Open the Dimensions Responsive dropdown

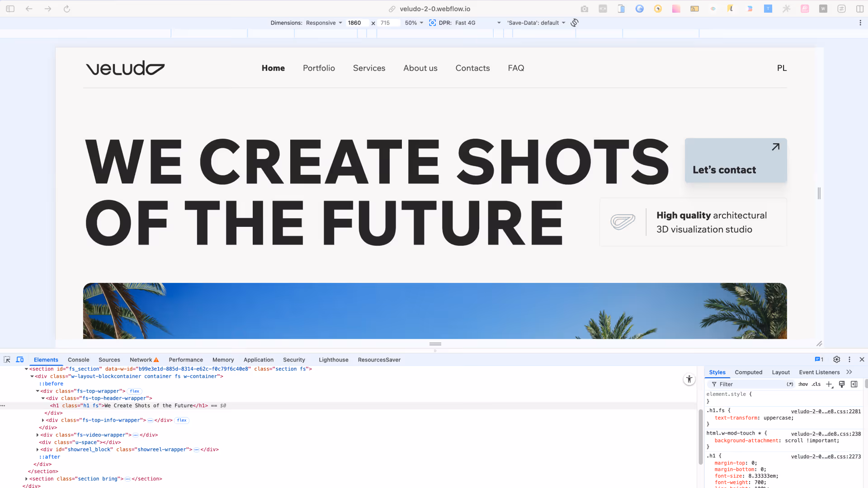tap(324, 23)
